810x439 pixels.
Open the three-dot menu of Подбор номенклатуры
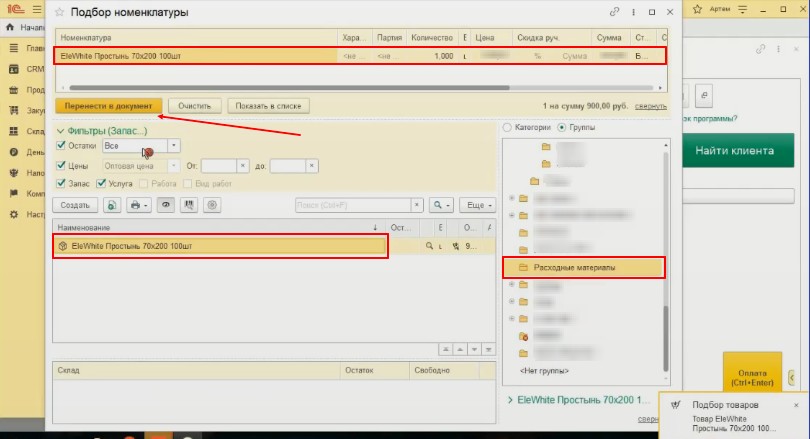pos(633,12)
